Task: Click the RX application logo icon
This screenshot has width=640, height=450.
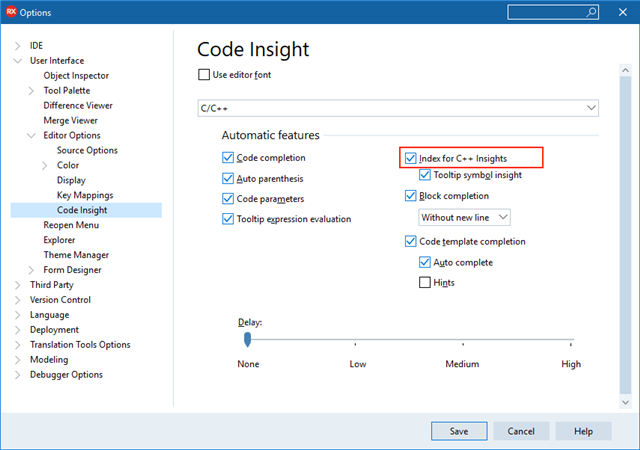Action: click(x=11, y=12)
